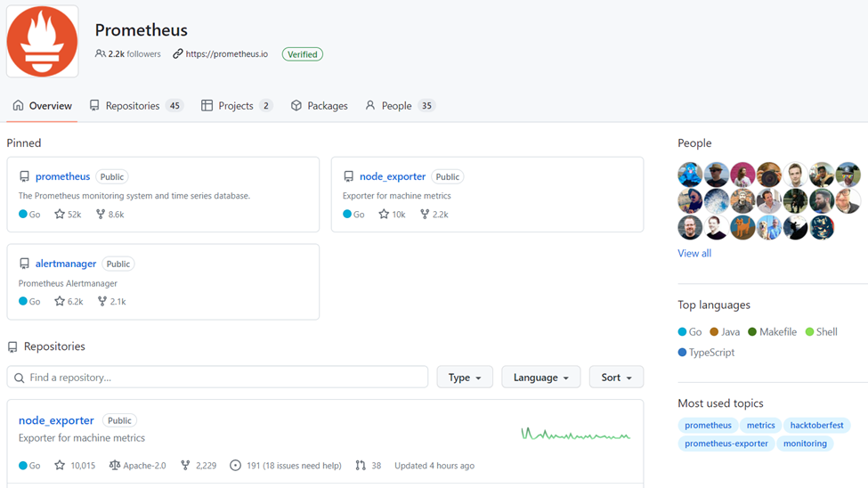868x488 pixels.
Task: Select the prometheus-exporter topic tag
Action: [x=726, y=443]
